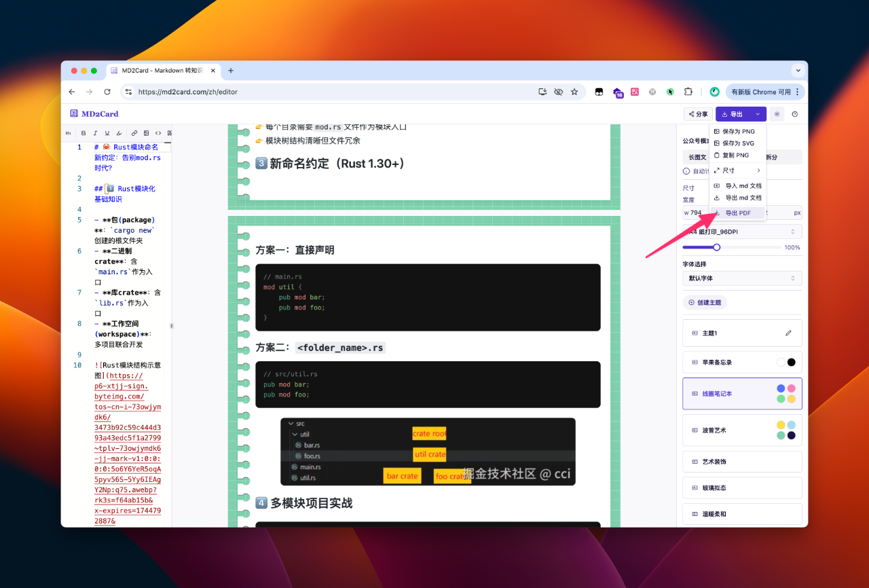
Task: Open the pink translate extension icon
Action: point(635,92)
